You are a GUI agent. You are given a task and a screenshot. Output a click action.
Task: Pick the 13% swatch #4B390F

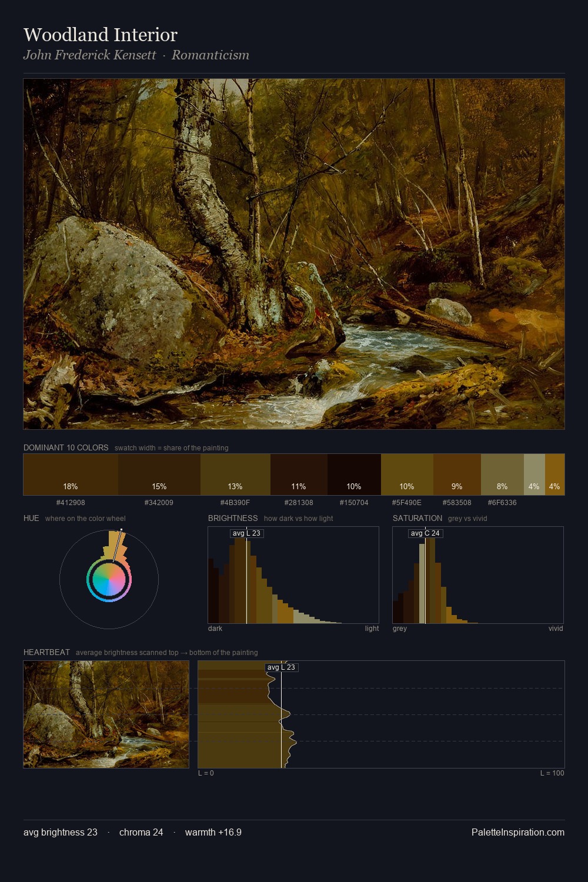pos(235,474)
